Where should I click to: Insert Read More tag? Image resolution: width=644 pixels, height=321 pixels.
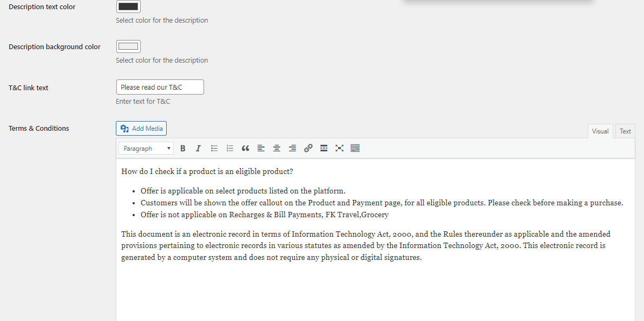pyautogui.click(x=324, y=149)
